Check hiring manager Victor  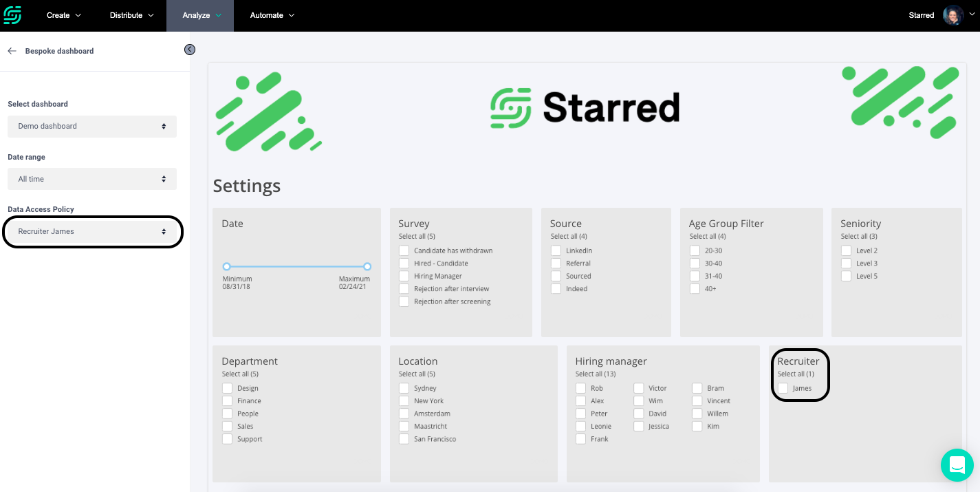(x=639, y=388)
